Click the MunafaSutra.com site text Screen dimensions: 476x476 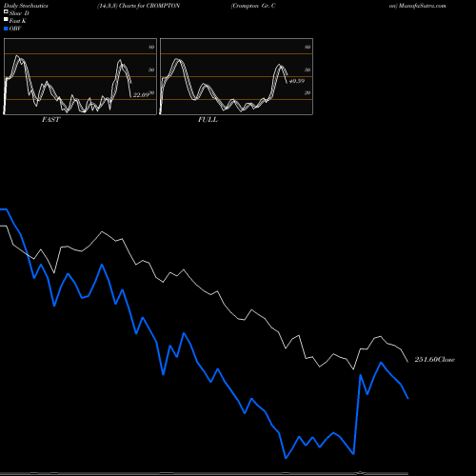pos(422,6)
